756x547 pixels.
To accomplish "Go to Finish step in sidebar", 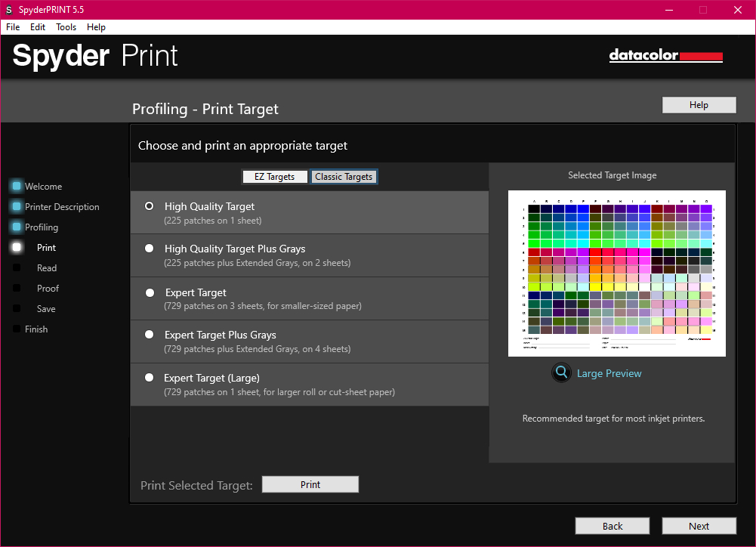I will [x=36, y=329].
